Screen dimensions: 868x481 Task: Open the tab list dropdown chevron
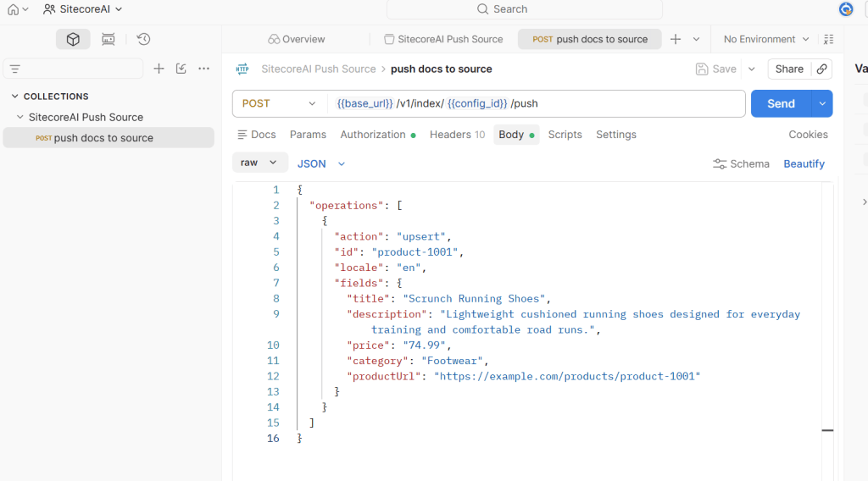[x=697, y=39]
